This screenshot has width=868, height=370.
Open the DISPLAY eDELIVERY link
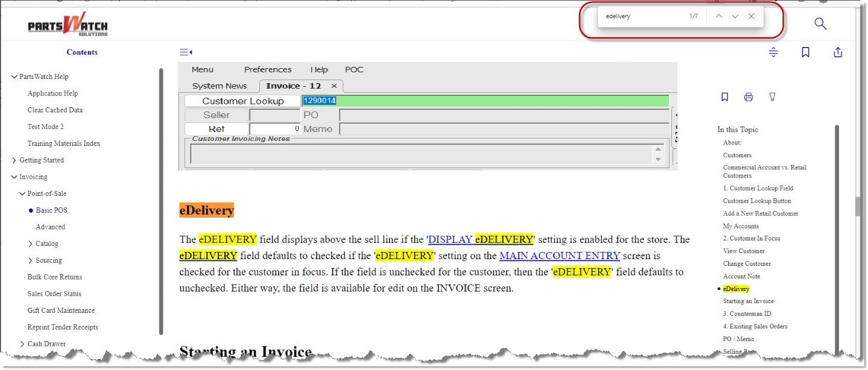coord(481,239)
